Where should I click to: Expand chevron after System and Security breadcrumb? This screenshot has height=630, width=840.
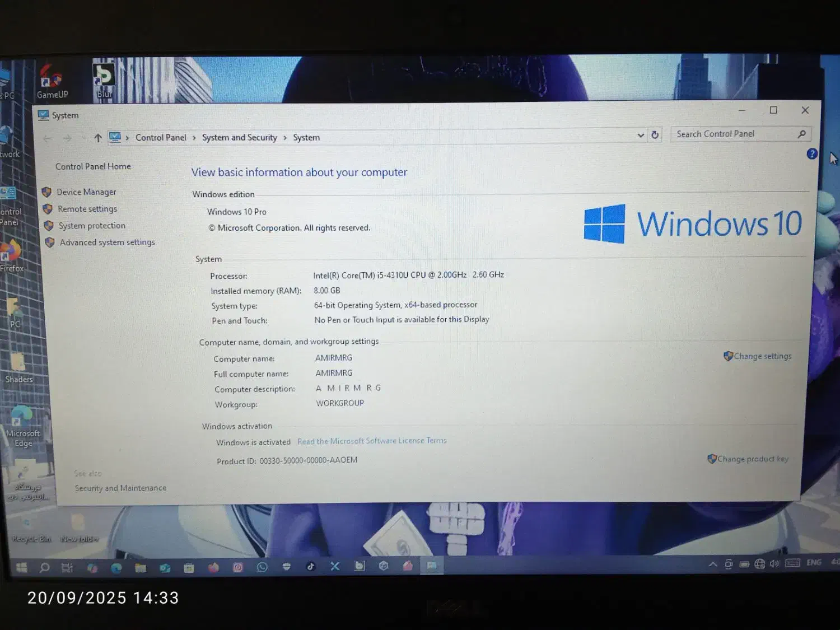[285, 138]
